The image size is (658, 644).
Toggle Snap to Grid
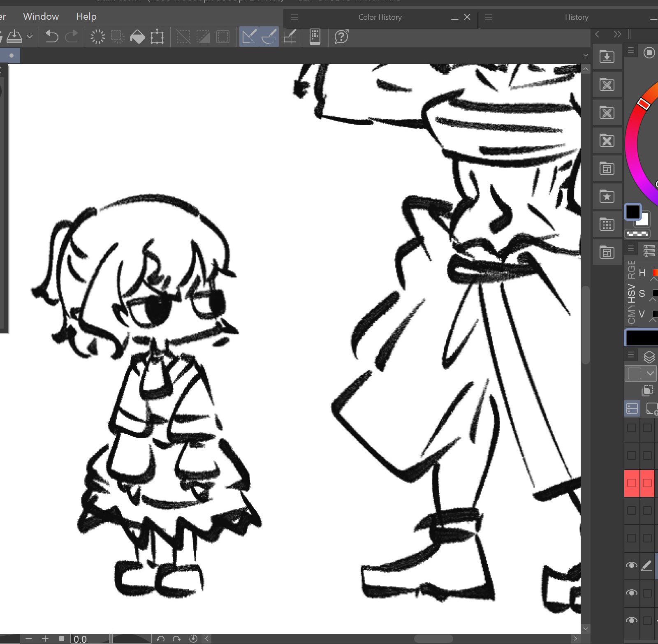(x=290, y=37)
